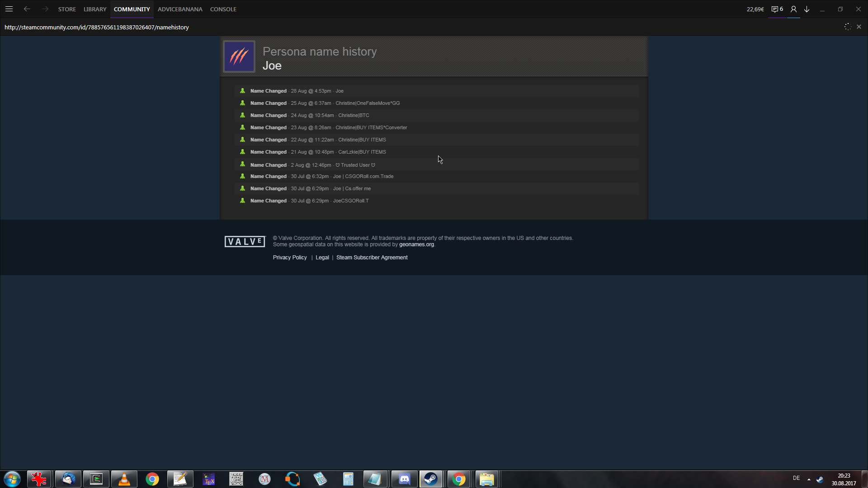This screenshot has height=488, width=868.
Task: Click the Legal footer link
Action: click(322, 258)
